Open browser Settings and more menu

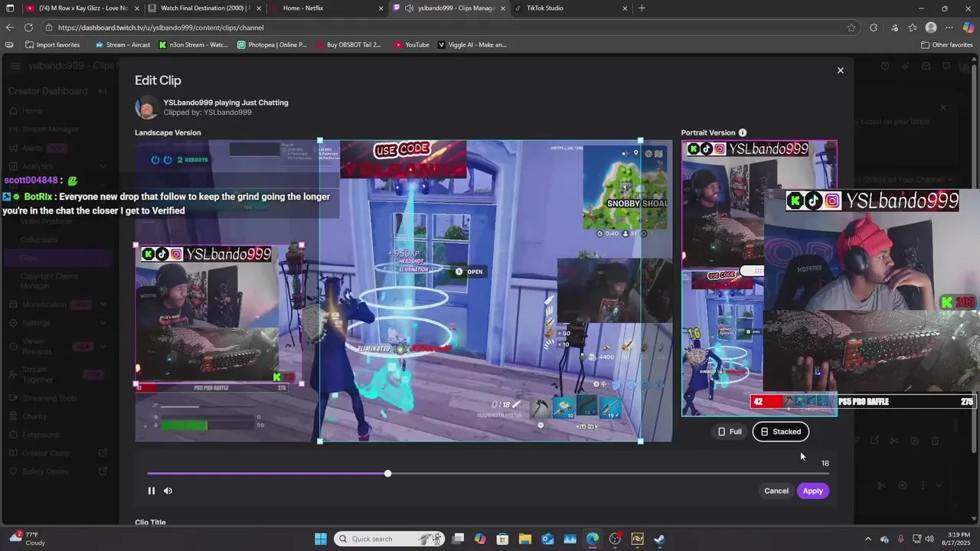point(949,28)
